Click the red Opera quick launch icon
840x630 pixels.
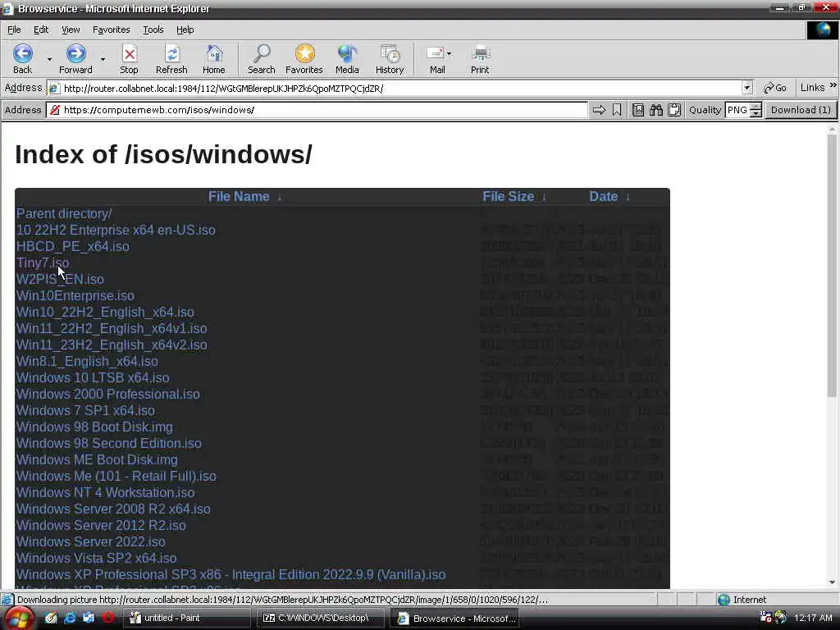(x=107, y=618)
